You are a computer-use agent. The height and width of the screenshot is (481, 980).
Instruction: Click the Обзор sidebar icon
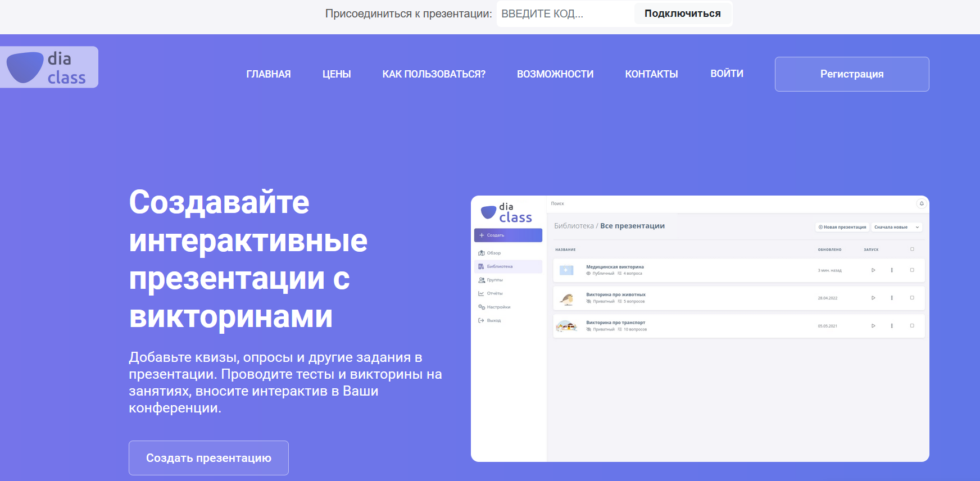(482, 253)
